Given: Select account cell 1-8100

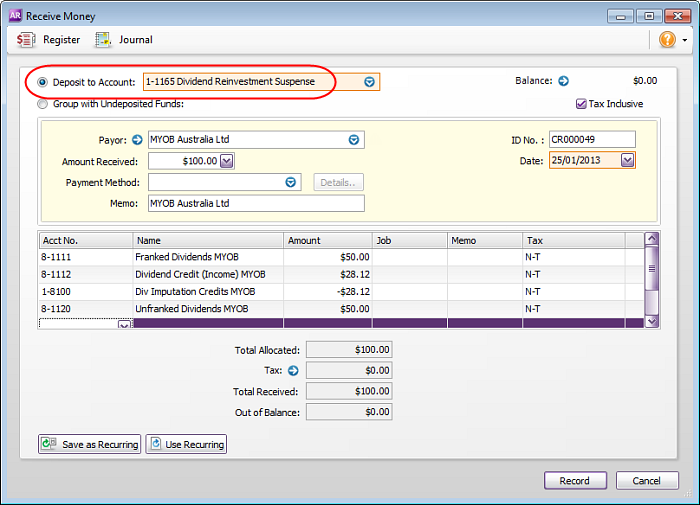Looking at the screenshot, I should (x=86, y=292).
